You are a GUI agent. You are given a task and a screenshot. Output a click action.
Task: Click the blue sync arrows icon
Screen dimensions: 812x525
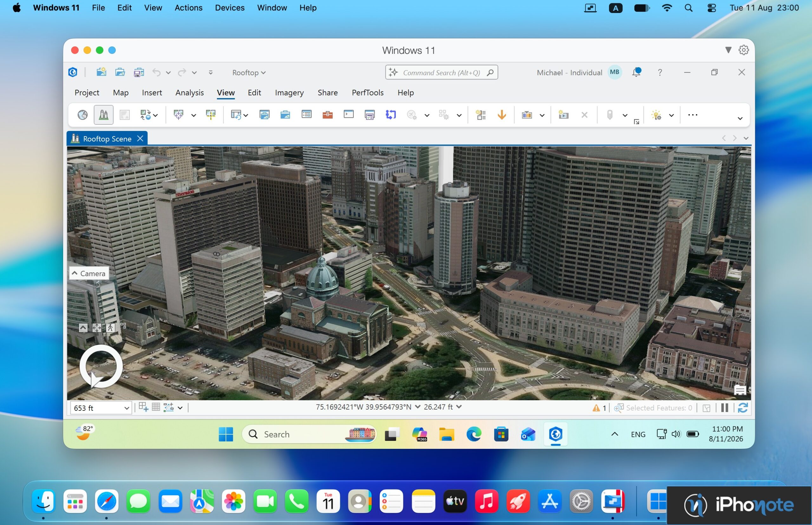[x=391, y=115]
